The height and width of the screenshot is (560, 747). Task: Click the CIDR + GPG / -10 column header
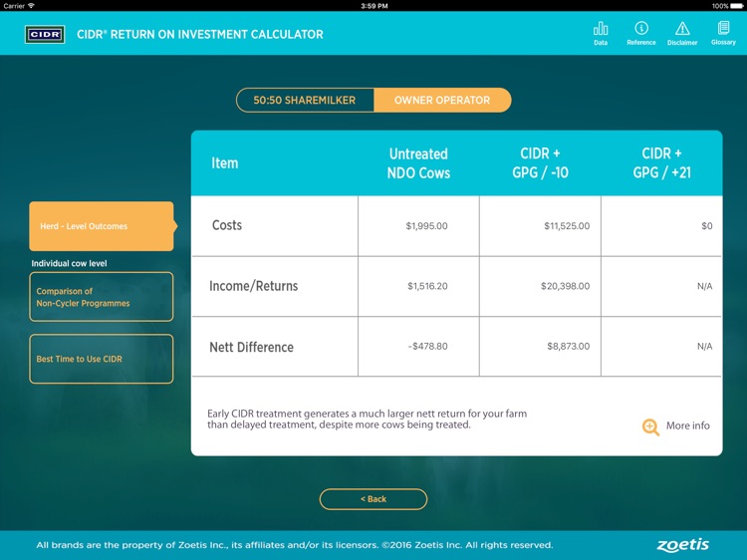pyautogui.click(x=540, y=163)
